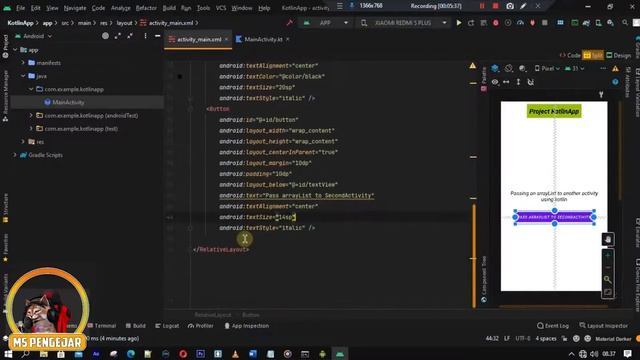Image resolution: width=640 pixels, height=360 pixels.
Task: Open the Pixel device preview dropdown
Action: point(547,69)
